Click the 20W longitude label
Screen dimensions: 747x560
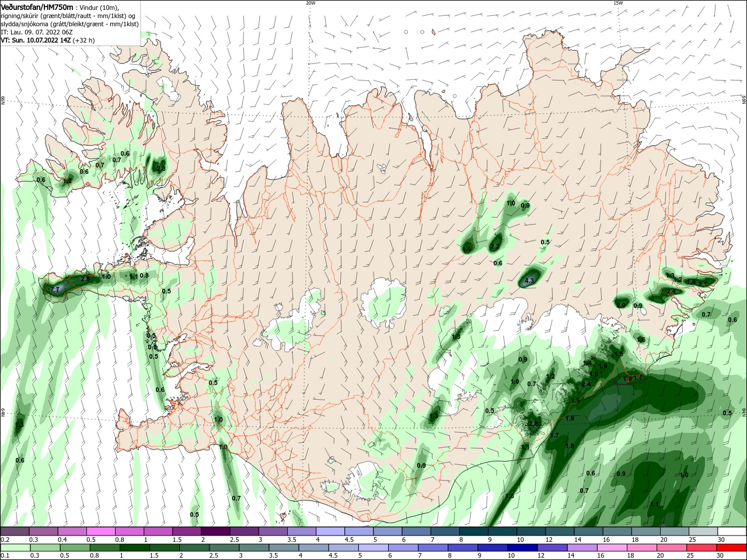[x=310, y=3]
